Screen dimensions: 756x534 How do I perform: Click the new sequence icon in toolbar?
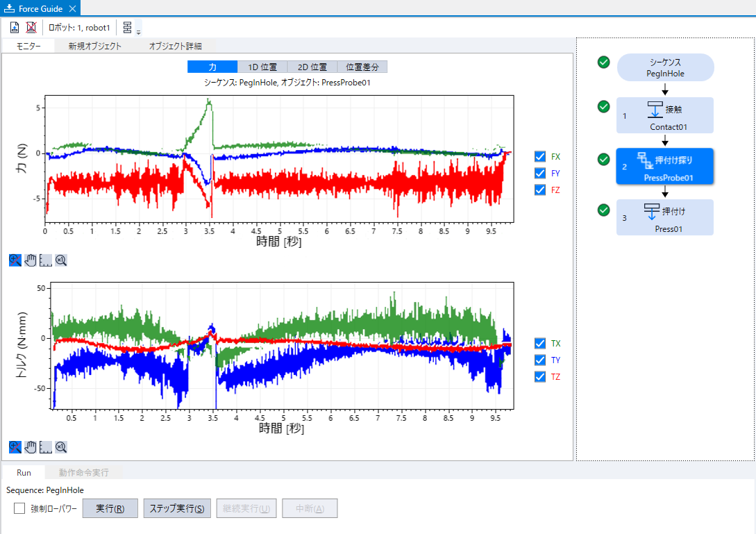click(x=15, y=28)
